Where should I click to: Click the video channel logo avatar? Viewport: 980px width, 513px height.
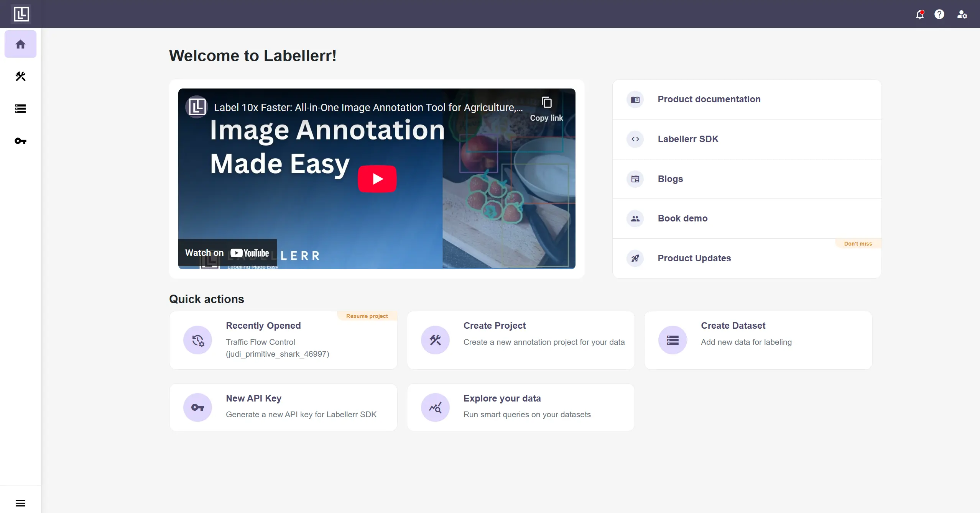click(197, 107)
